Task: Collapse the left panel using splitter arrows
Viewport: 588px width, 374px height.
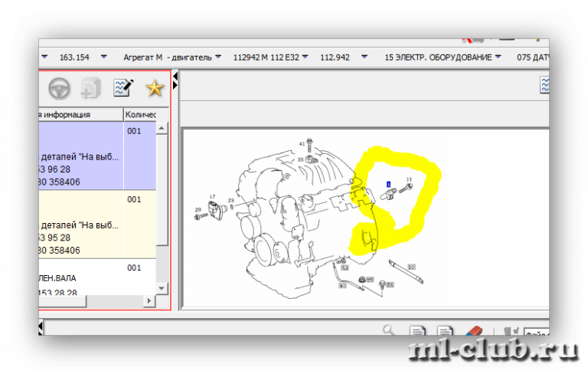Action: click(175, 80)
